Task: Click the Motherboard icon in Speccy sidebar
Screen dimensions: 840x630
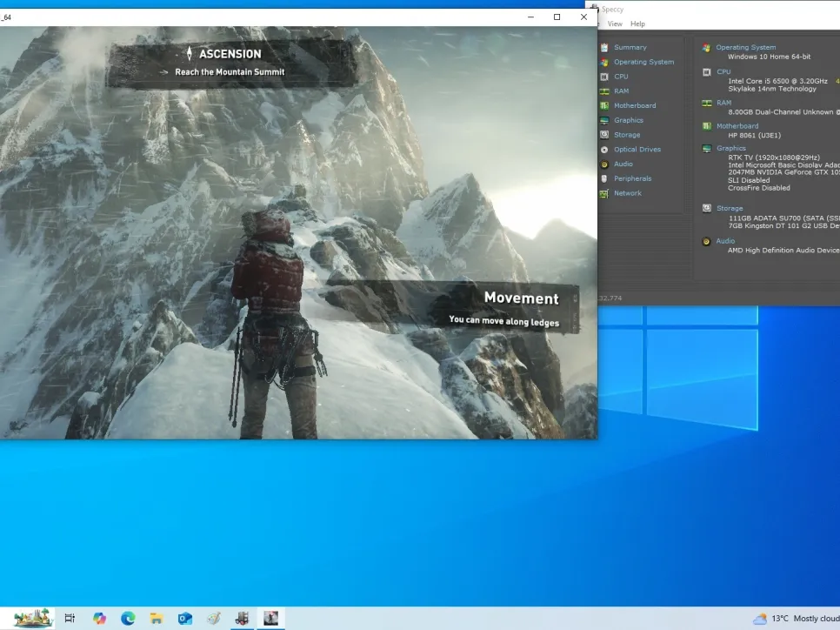Action: tap(604, 105)
